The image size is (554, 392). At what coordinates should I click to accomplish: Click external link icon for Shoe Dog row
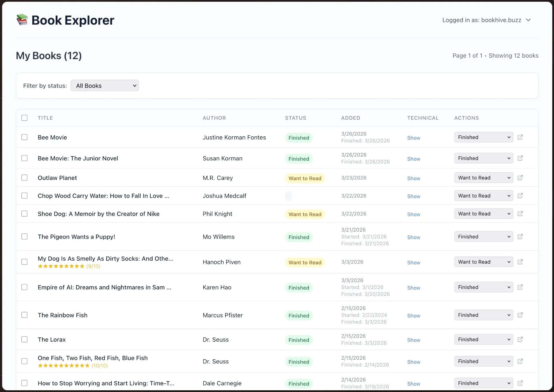click(520, 214)
